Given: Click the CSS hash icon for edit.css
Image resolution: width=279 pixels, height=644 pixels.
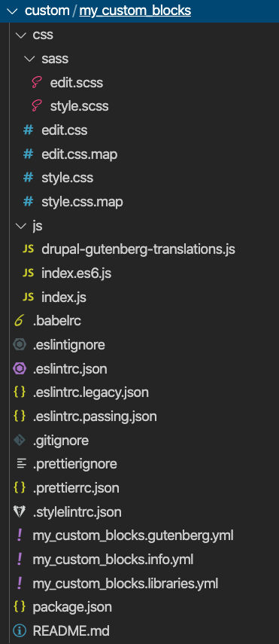Looking at the screenshot, I should pyautogui.click(x=28, y=130).
